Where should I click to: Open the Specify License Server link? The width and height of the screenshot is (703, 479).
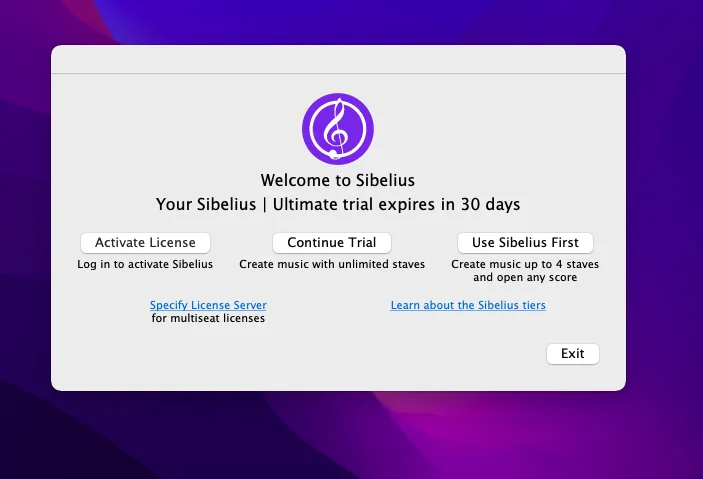208,305
